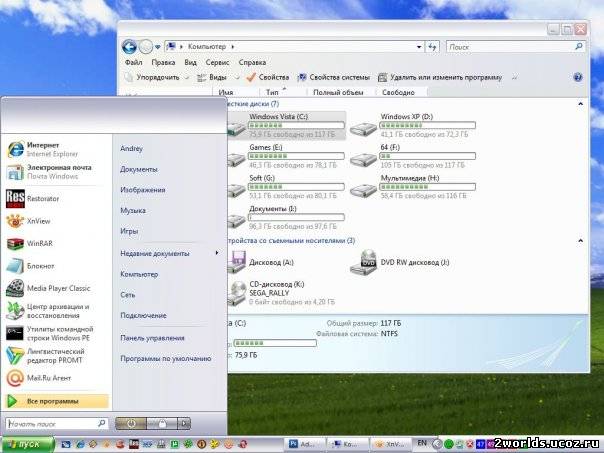Select the Мультимедиа (H:) drive icon
This screenshot has height=453, width=604.
[363, 189]
